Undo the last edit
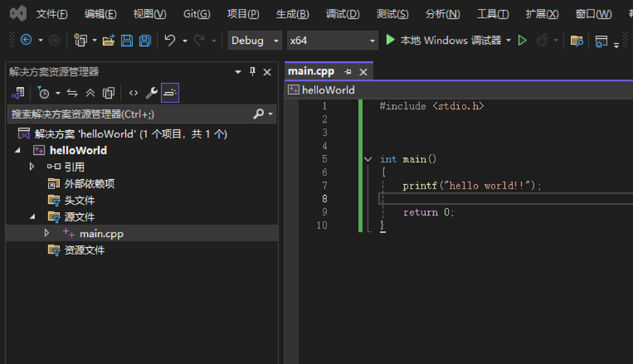This screenshot has width=633, height=364. click(x=170, y=40)
